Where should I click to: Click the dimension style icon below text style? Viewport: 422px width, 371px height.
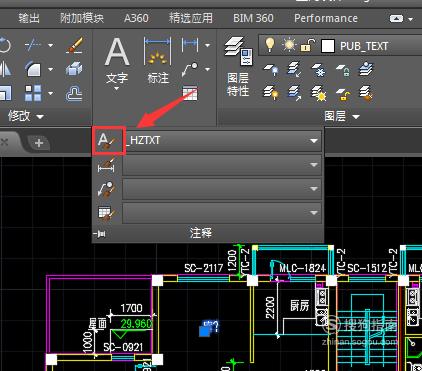[107, 165]
